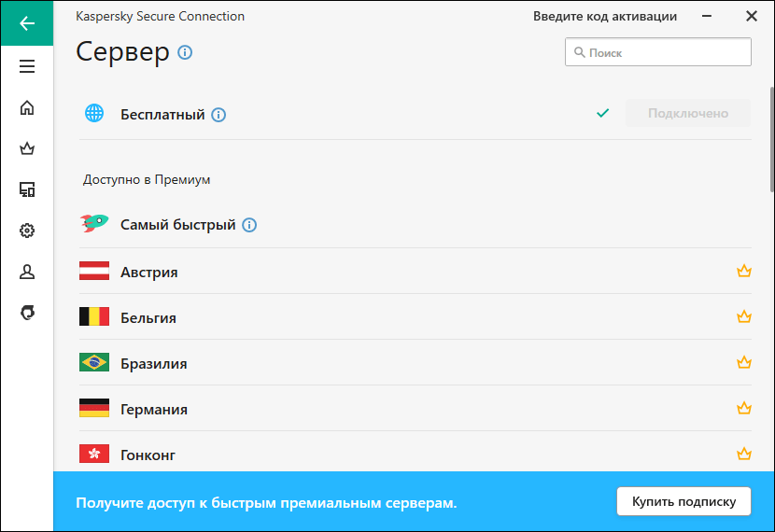Choose Германия from the server list
The image size is (775, 532).
click(154, 409)
